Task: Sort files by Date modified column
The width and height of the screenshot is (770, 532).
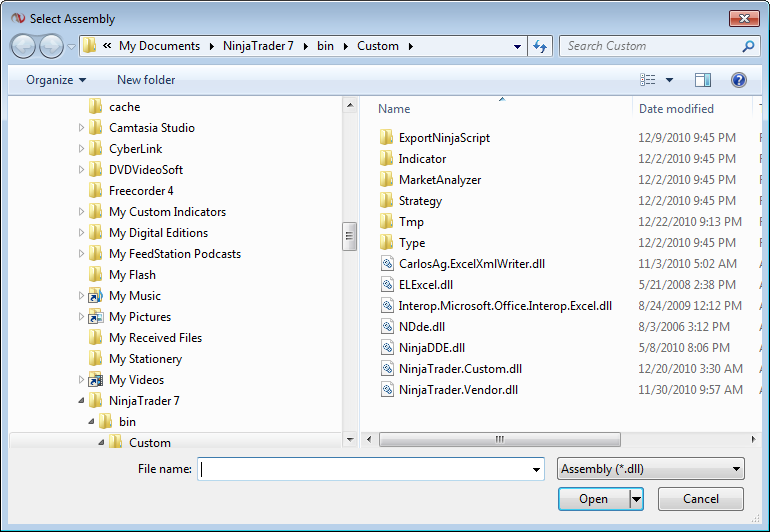Action: coord(677,109)
